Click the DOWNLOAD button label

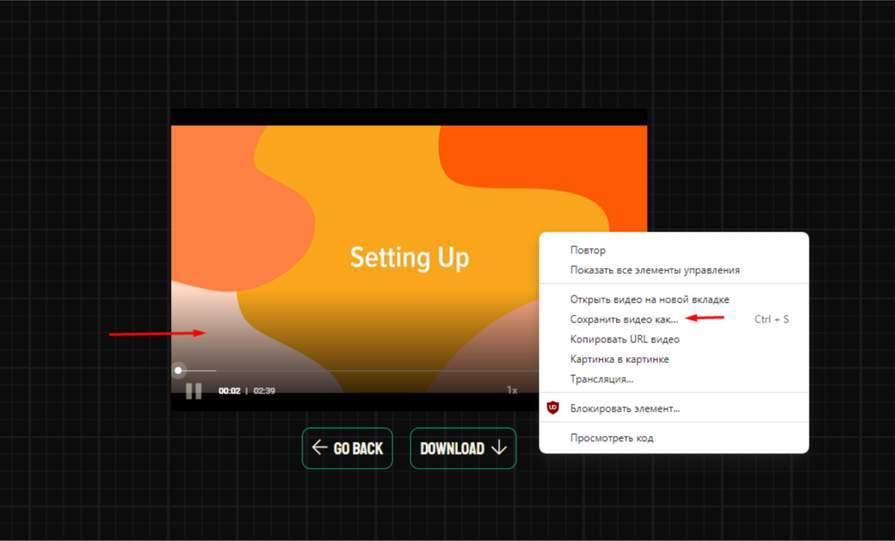click(452, 449)
